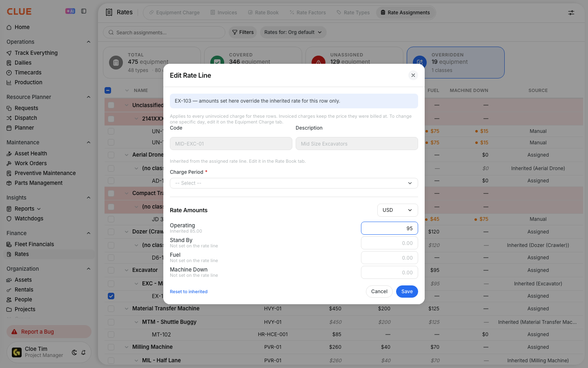Collapse the Material Transfer Machine group
The width and height of the screenshot is (588, 368).
(127, 309)
